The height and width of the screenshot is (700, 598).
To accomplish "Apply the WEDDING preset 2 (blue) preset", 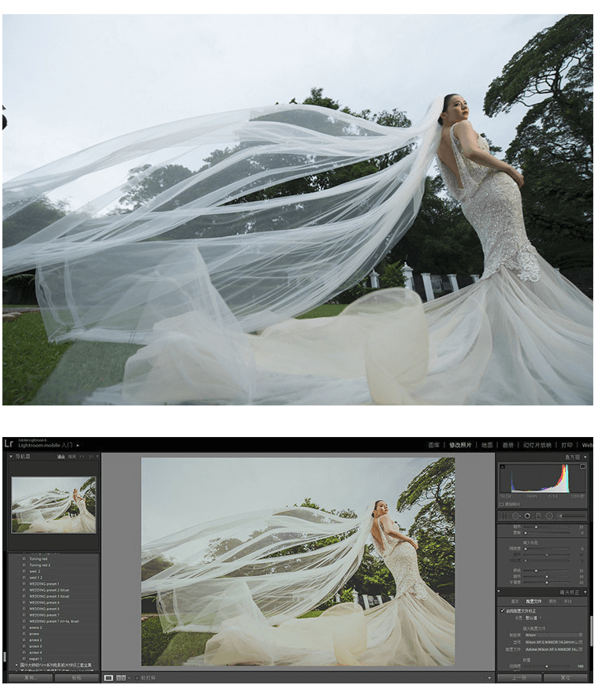I will coord(49,591).
